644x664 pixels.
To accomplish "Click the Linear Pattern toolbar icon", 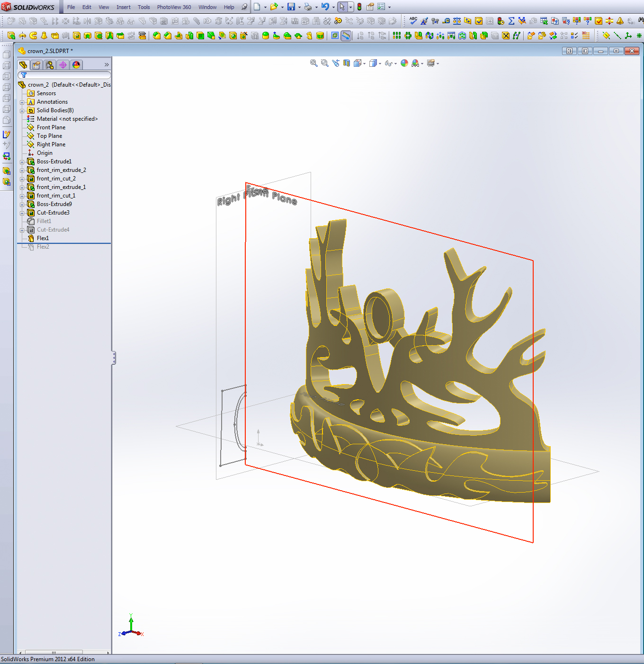I will tap(397, 36).
